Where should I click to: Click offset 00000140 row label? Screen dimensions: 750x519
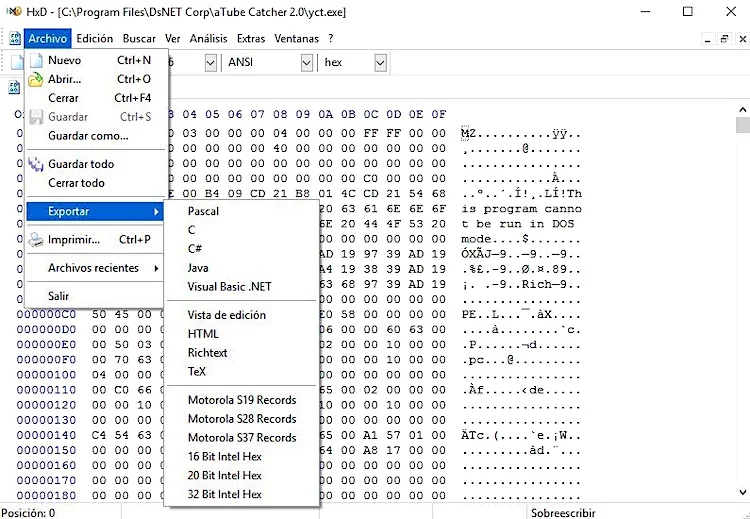pos(46,435)
